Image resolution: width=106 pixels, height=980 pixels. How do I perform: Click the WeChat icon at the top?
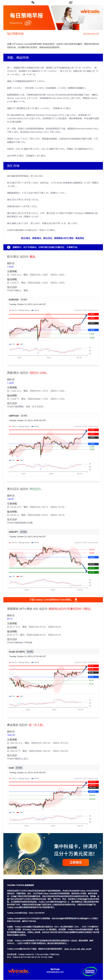tap(33, 2)
